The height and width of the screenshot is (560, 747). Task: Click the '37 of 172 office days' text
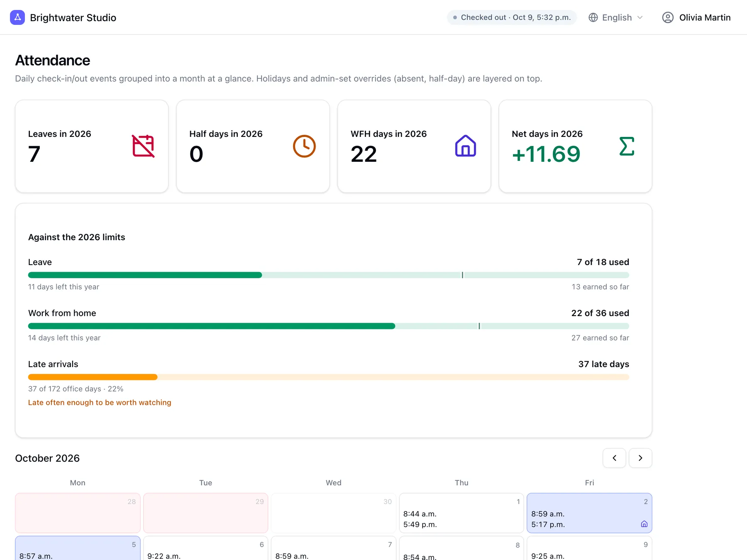(x=65, y=389)
